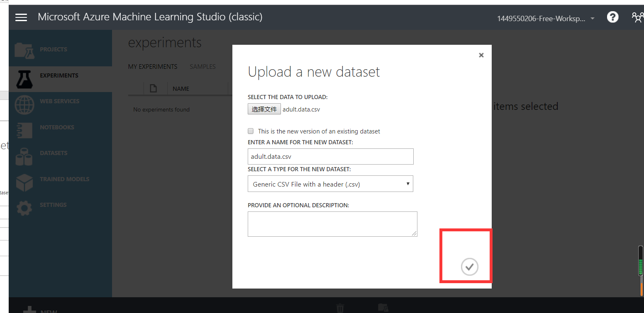The width and height of the screenshot is (644, 313).
Task: Click the Machine Learning Studio title
Action: [150, 17]
